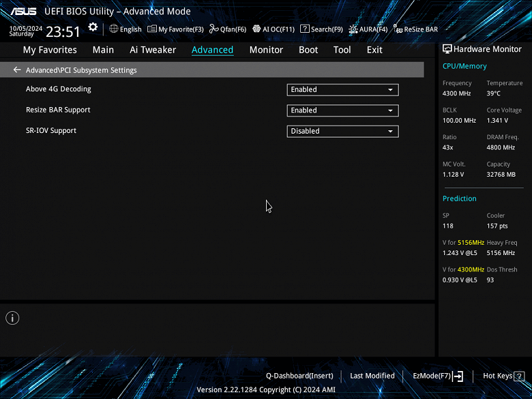The height and width of the screenshot is (399, 532).
Task: Launch AI OC brain icon
Action: pos(256,29)
